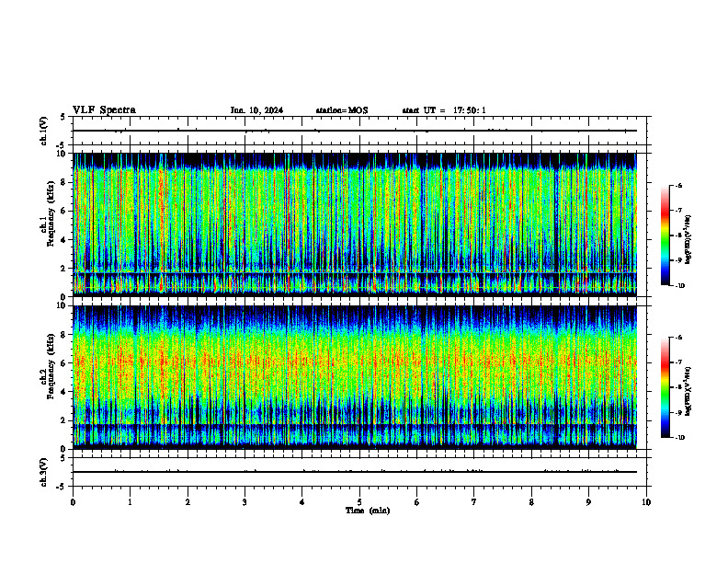Click the time axis tick label '3'

pos(245,502)
